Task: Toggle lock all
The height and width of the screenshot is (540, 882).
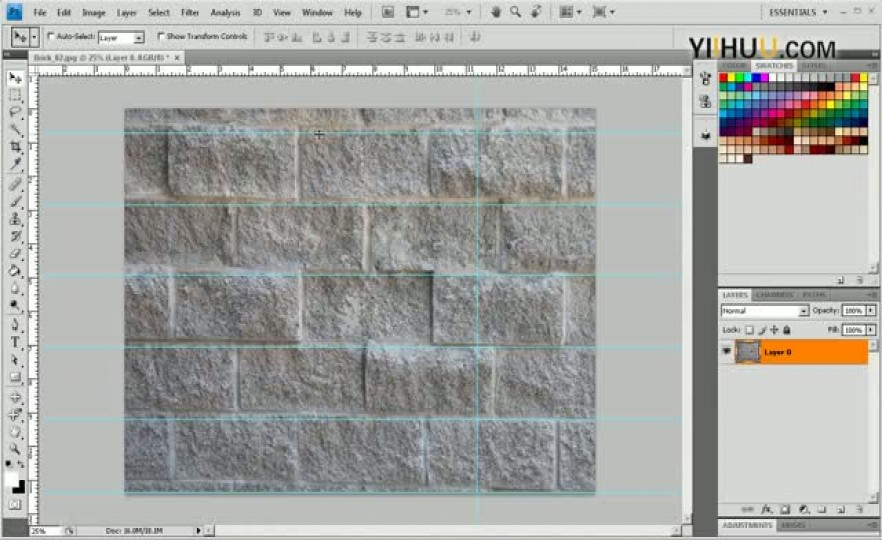Action: 787,330
